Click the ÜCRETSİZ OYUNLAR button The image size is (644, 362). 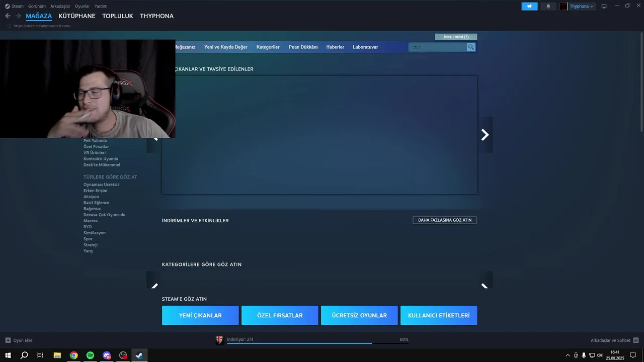coord(359,315)
